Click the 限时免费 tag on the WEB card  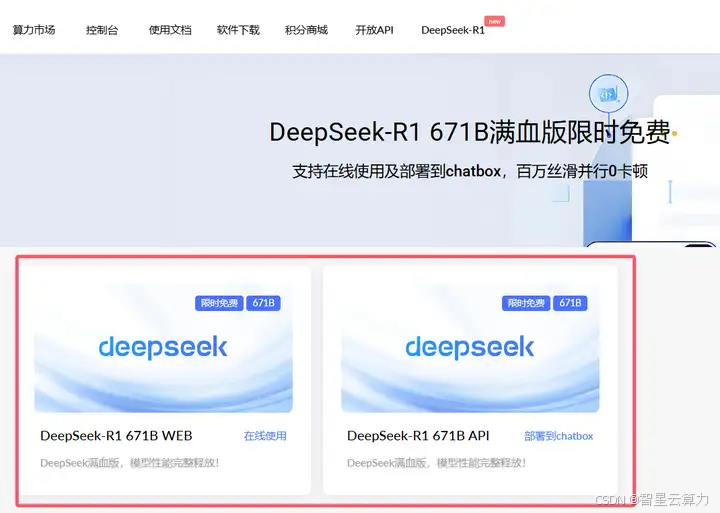coord(219,303)
